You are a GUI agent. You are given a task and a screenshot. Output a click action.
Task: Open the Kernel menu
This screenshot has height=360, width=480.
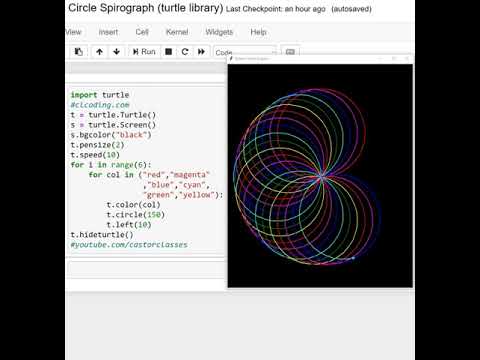[177, 32]
